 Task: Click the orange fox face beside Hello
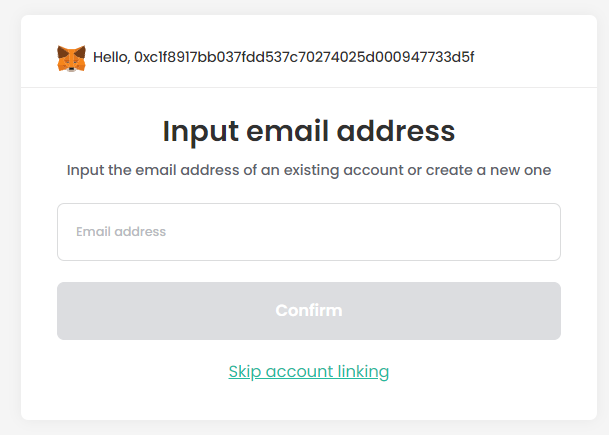[71, 59]
